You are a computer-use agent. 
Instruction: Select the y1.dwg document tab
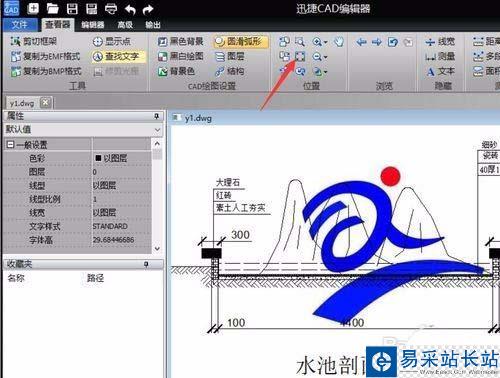tap(22, 103)
